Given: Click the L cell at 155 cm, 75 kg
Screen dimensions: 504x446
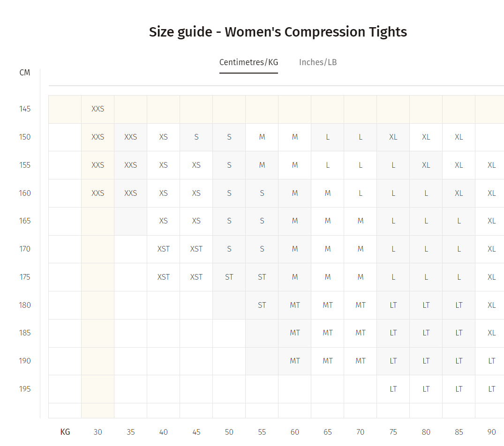Looking at the screenshot, I should (393, 165).
